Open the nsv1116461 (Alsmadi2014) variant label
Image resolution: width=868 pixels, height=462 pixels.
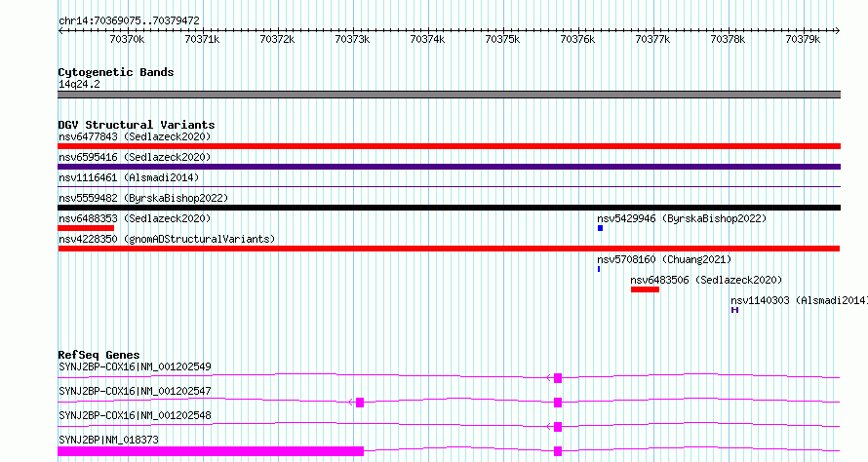129,177
